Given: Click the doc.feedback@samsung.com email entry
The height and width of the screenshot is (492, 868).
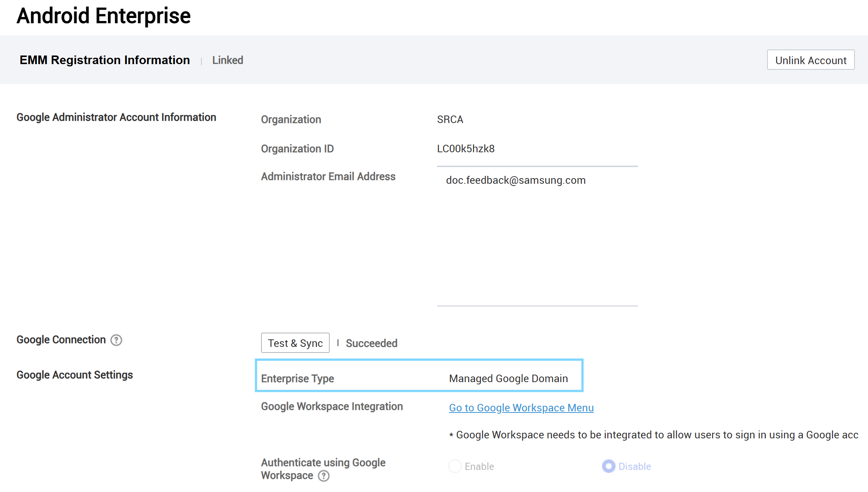Looking at the screenshot, I should point(516,180).
